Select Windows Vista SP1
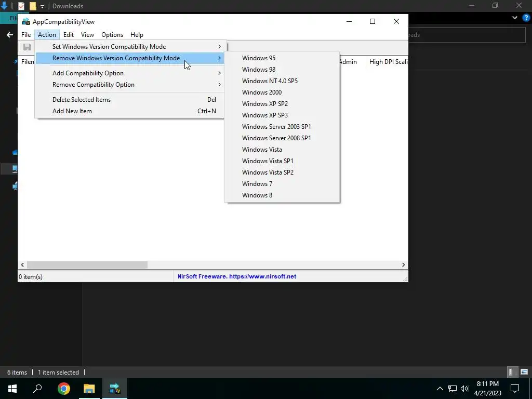The width and height of the screenshot is (532, 399). (282, 161)
